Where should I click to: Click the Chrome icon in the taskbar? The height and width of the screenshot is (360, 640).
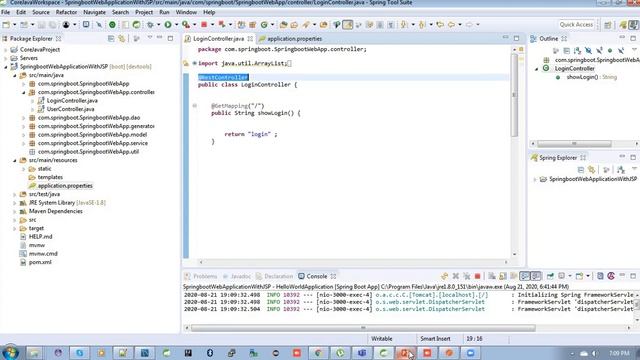point(318,353)
